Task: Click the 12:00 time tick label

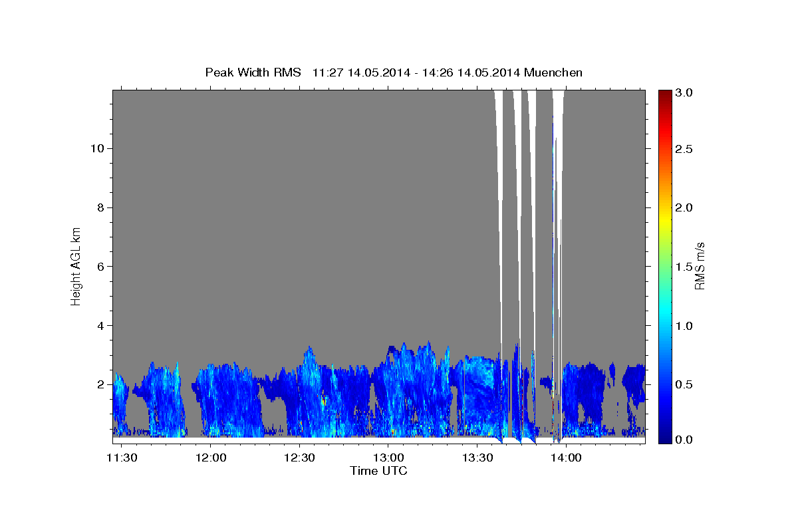Action: click(211, 458)
